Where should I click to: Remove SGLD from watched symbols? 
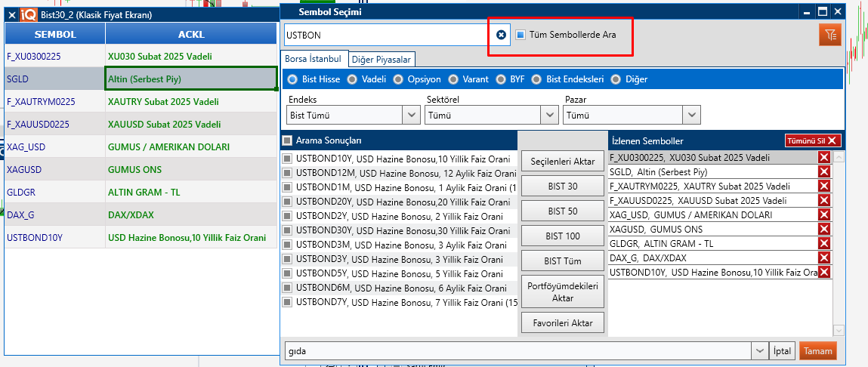[824, 172]
